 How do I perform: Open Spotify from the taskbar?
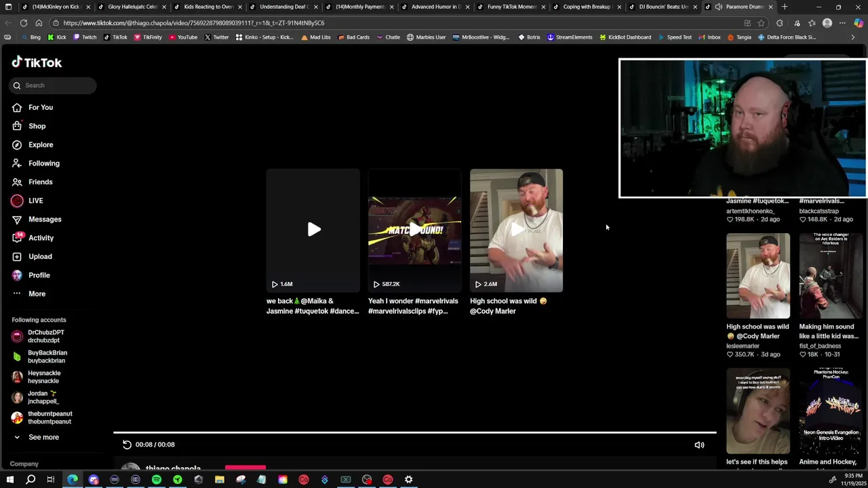click(157, 480)
